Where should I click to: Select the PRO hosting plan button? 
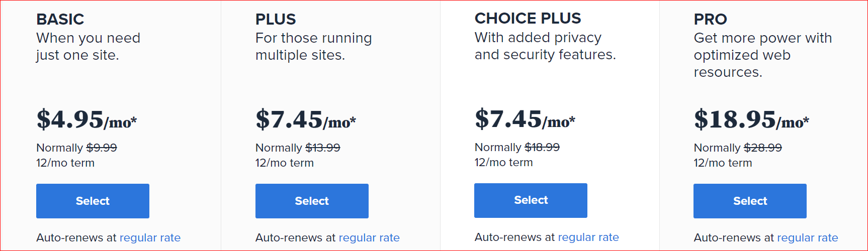click(x=750, y=201)
